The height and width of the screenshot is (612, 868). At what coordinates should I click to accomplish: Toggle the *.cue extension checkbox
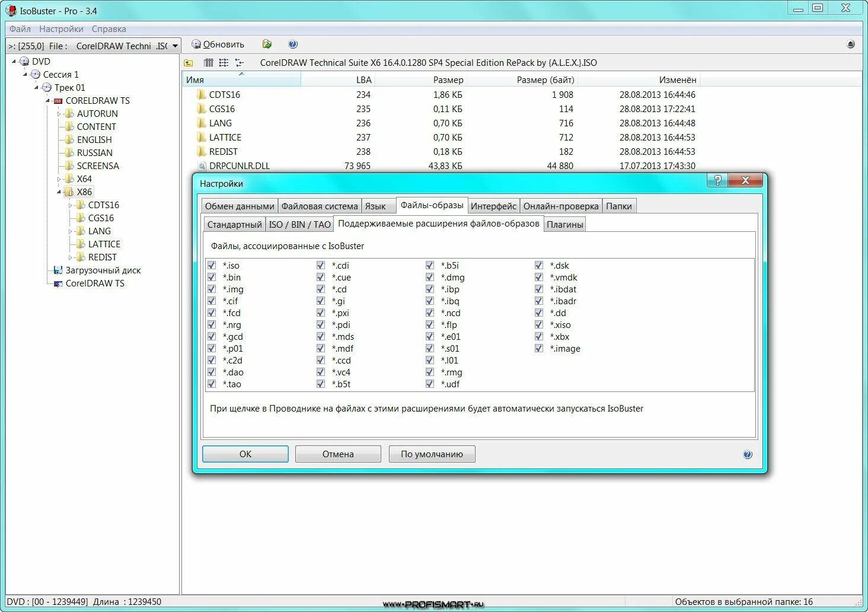[321, 277]
